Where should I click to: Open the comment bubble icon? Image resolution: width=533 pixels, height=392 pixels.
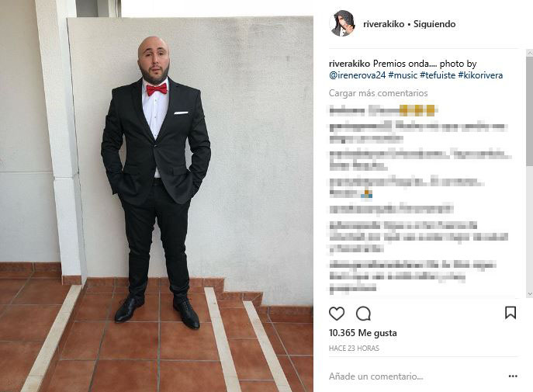363,314
